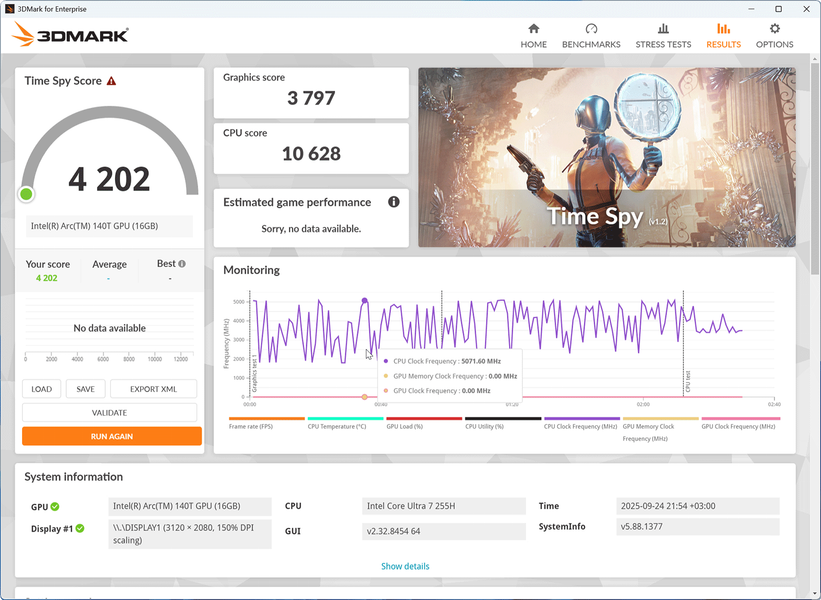Click the 3DMark logo in the header

click(x=70, y=35)
